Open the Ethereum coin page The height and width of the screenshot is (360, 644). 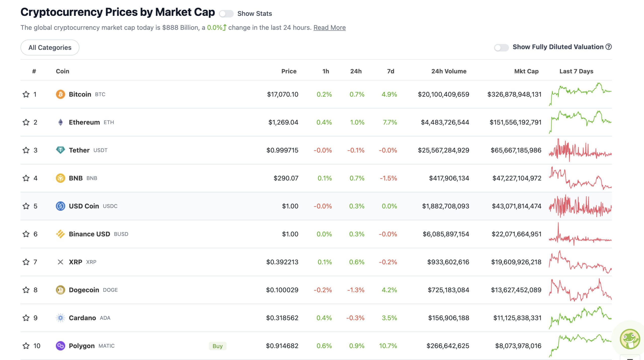pyautogui.click(x=84, y=122)
